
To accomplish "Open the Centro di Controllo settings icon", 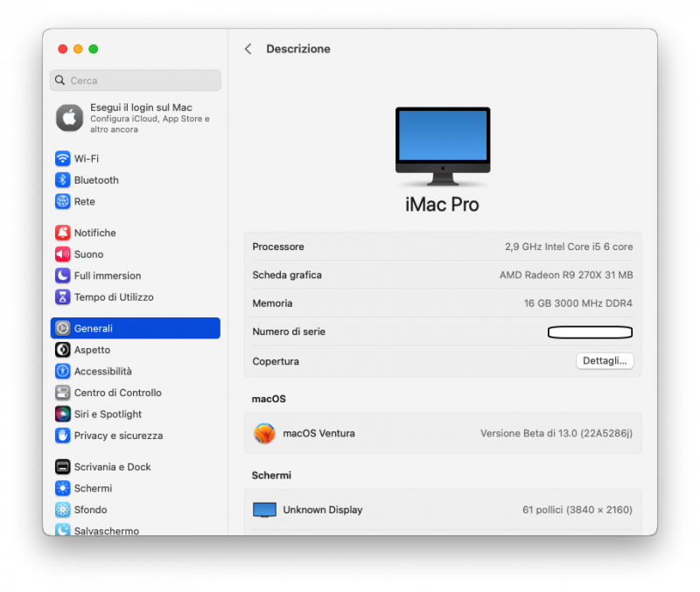I will 62,393.
